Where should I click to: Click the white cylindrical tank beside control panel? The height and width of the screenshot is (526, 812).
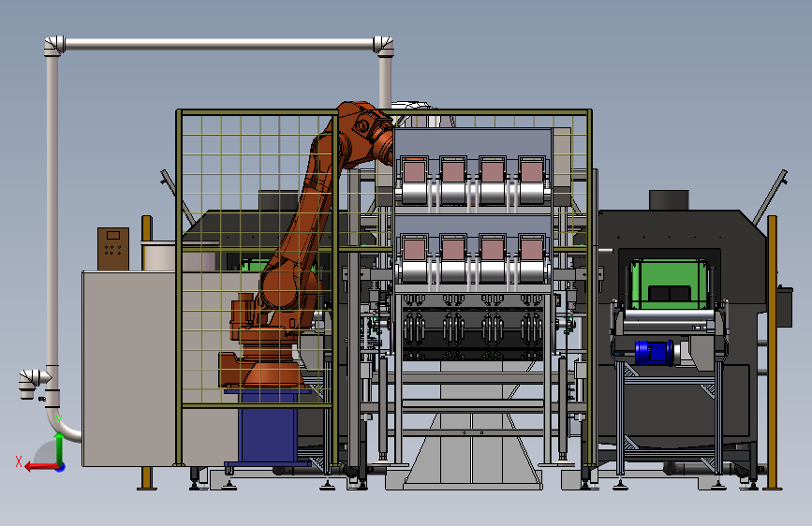tap(158, 256)
